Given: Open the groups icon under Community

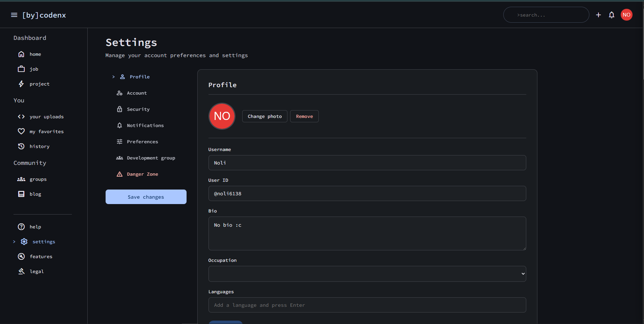Looking at the screenshot, I should coord(21,179).
